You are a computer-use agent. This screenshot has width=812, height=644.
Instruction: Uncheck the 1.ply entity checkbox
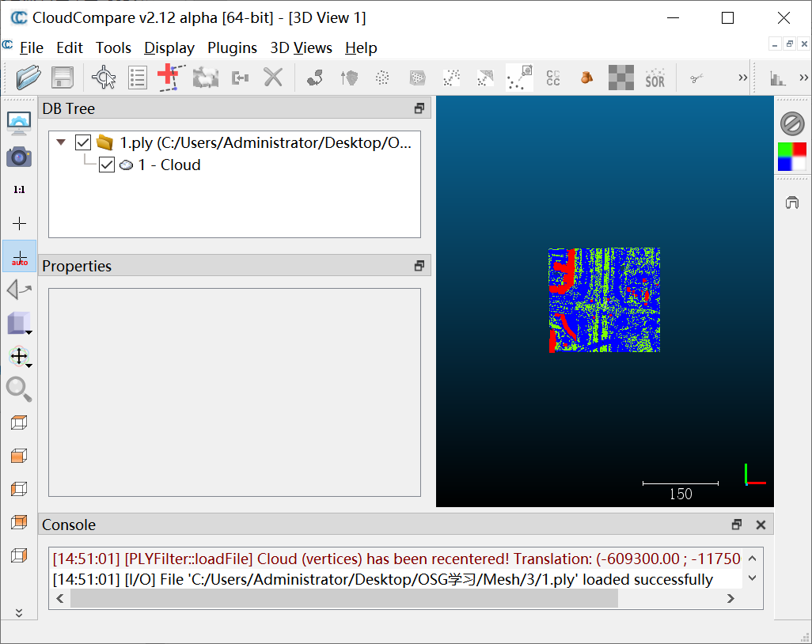(x=82, y=142)
